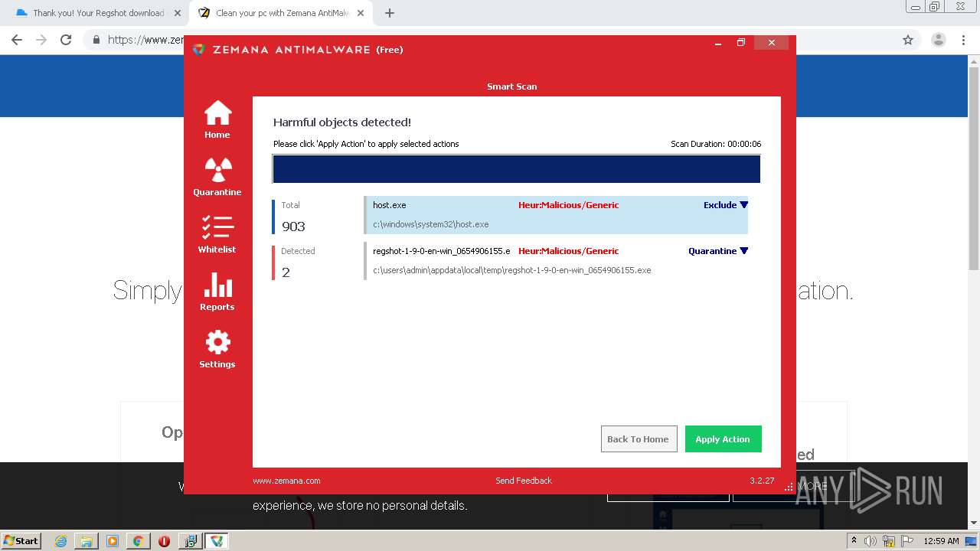Reload the page in Chrome
Image resolution: width=980 pixels, height=551 pixels.
point(66,40)
